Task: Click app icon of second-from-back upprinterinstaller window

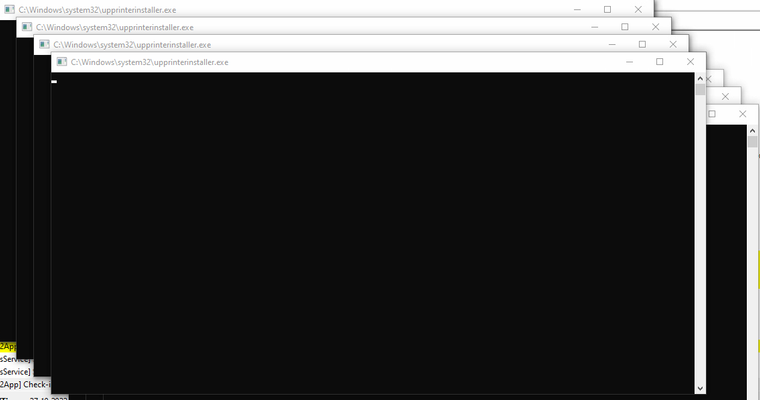Action: tap(27, 27)
